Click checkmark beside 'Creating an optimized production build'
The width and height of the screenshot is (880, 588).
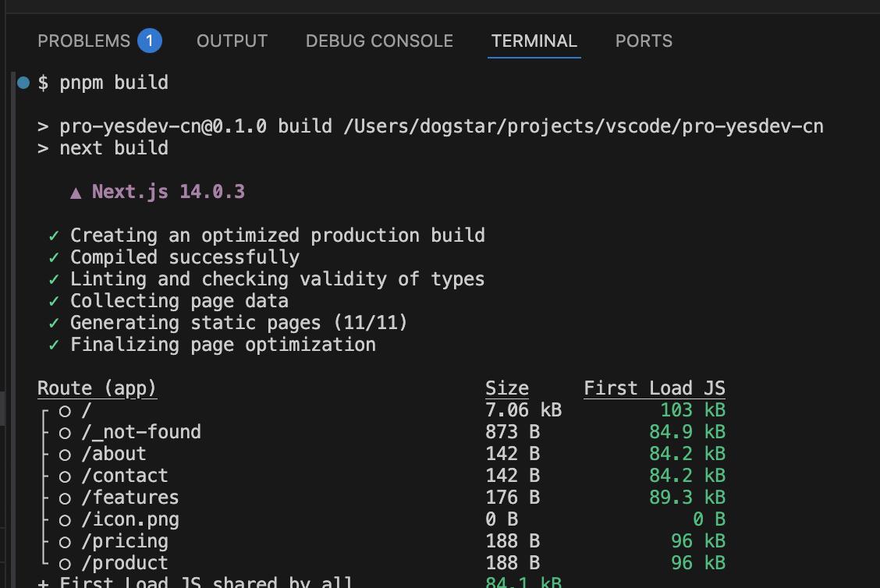pyautogui.click(x=54, y=236)
